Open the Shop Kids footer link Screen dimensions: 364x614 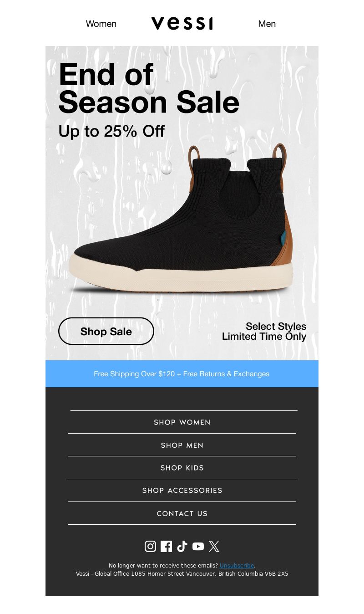182,468
